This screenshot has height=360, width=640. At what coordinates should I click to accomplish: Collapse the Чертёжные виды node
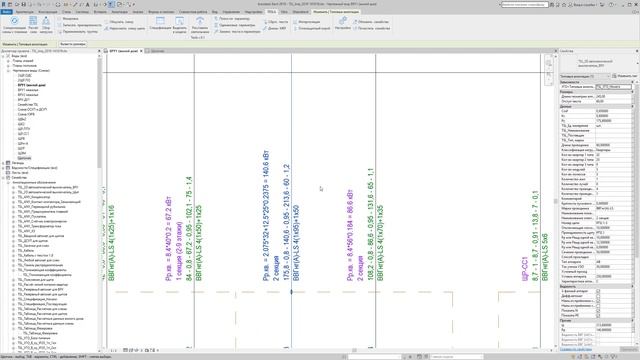(x=8, y=71)
